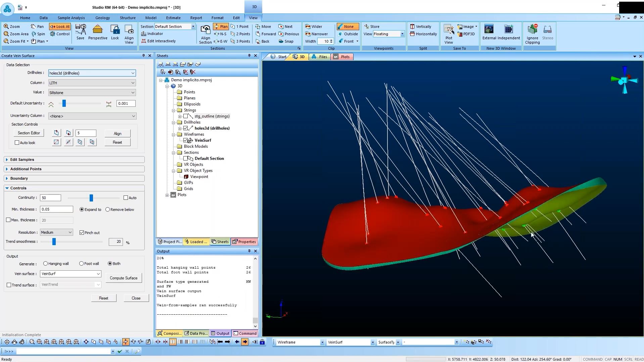Click the Close button in vein panel
The image size is (644, 362).
[x=136, y=298]
